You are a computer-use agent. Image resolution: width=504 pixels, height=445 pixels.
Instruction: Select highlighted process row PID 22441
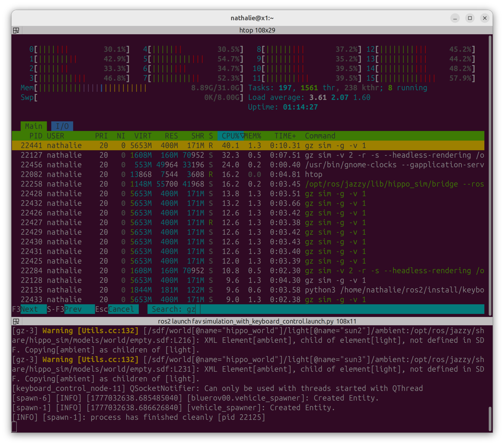pos(248,145)
